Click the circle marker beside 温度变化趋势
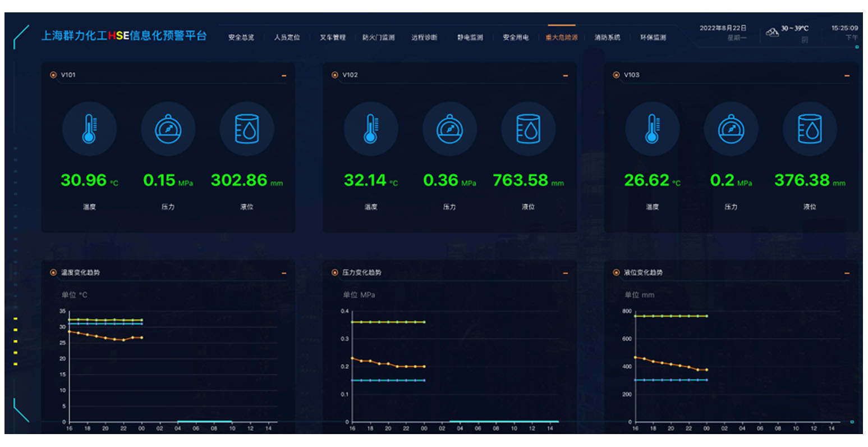Image resolution: width=868 pixels, height=447 pixels. coord(53,272)
